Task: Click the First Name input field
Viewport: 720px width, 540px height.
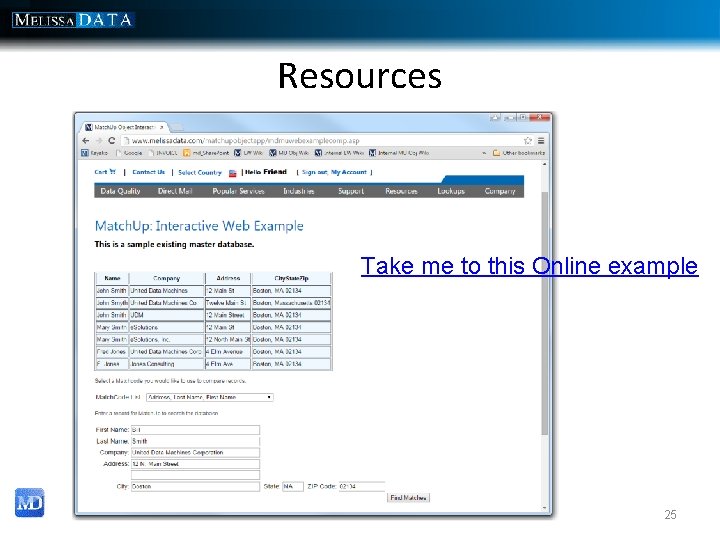Action: click(x=195, y=430)
